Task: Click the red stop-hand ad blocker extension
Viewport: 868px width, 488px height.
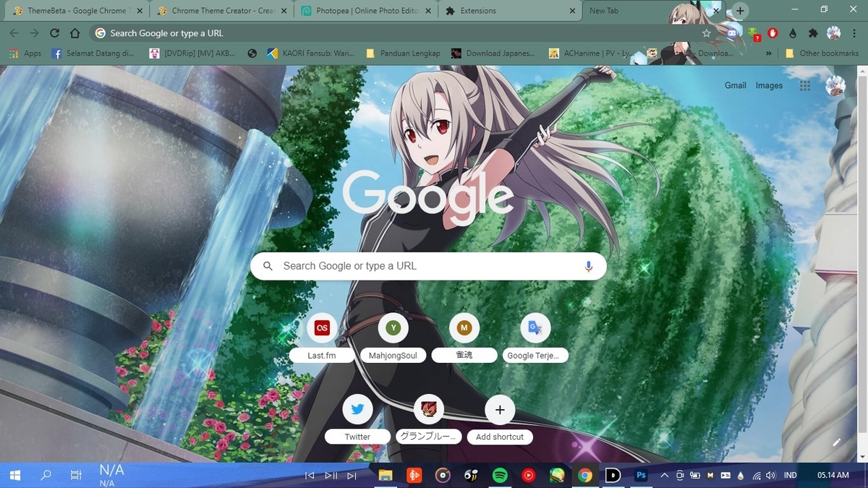Action: 773,33
